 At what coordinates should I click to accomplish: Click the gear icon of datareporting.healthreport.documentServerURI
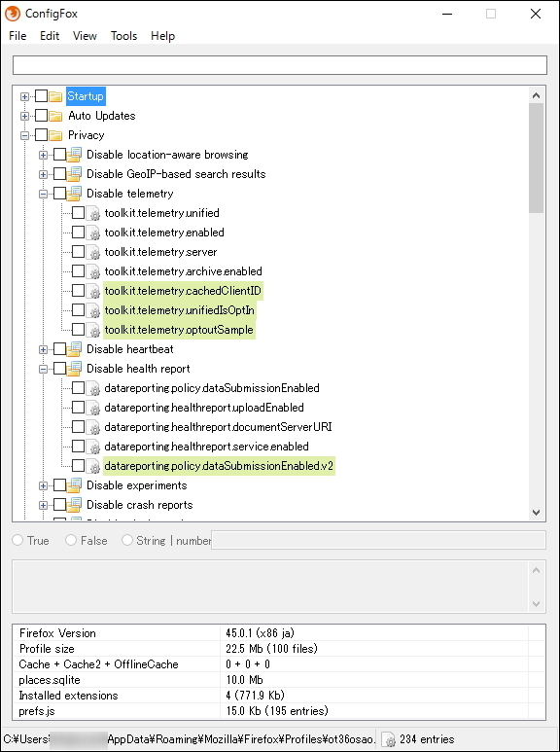[93, 427]
